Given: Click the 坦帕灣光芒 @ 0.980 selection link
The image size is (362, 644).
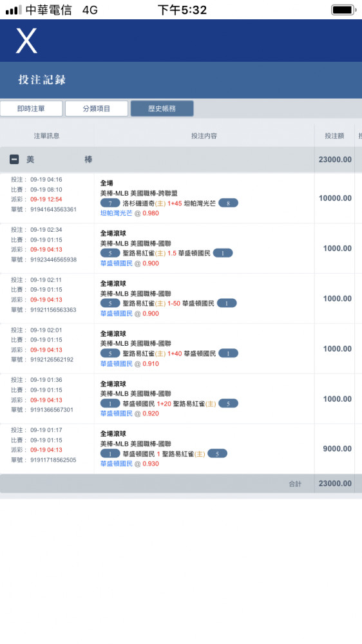Looking at the screenshot, I should coord(129,213).
